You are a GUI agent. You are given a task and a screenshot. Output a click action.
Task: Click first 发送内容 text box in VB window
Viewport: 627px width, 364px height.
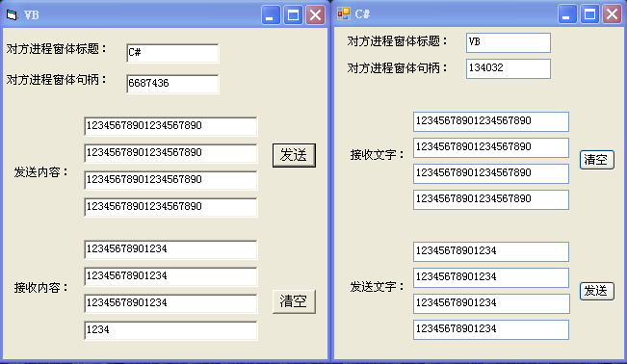170,126
